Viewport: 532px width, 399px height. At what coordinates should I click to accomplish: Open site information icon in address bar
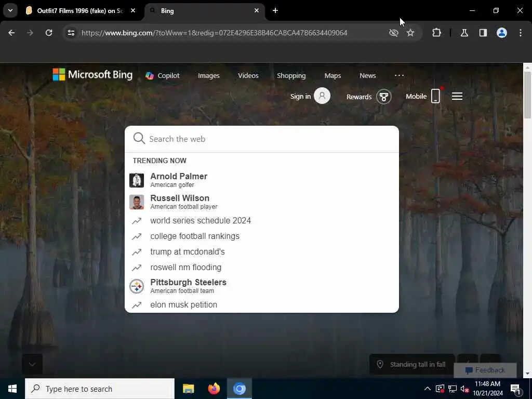point(71,33)
